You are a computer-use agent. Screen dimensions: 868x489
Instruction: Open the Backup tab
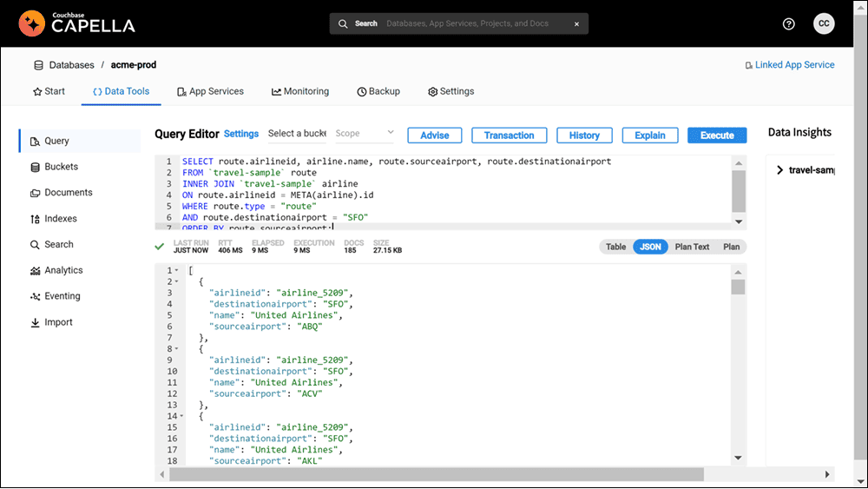coord(378,91)
